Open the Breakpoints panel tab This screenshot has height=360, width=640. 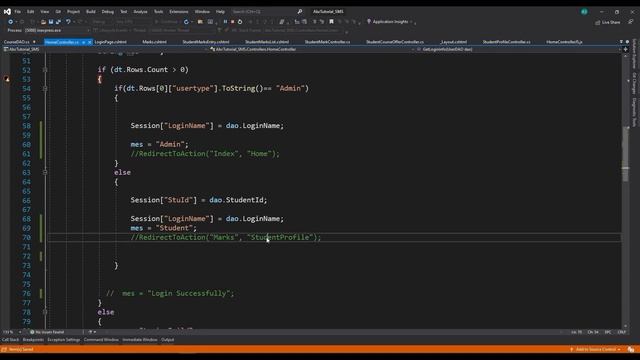coord(33,340)
